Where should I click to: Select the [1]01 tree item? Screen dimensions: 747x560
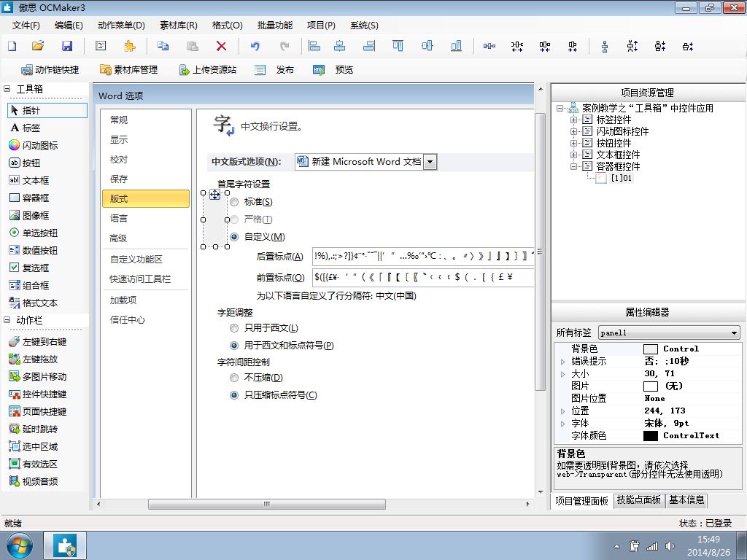[622, 178]
